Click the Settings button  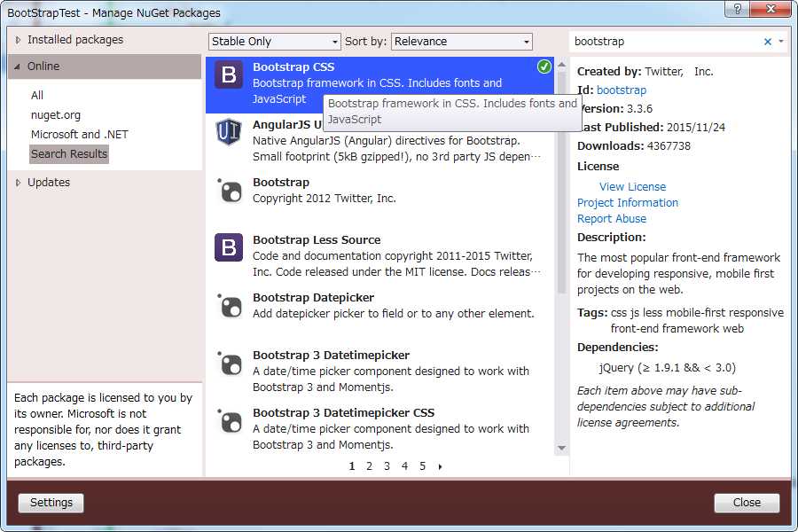click(51, 503)
